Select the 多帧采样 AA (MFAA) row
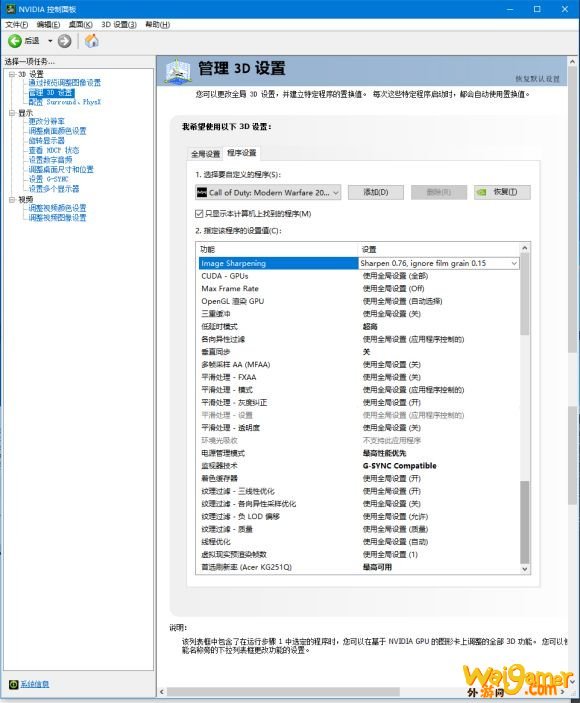This screenshot has width=580, height=703. pos(359,365)
